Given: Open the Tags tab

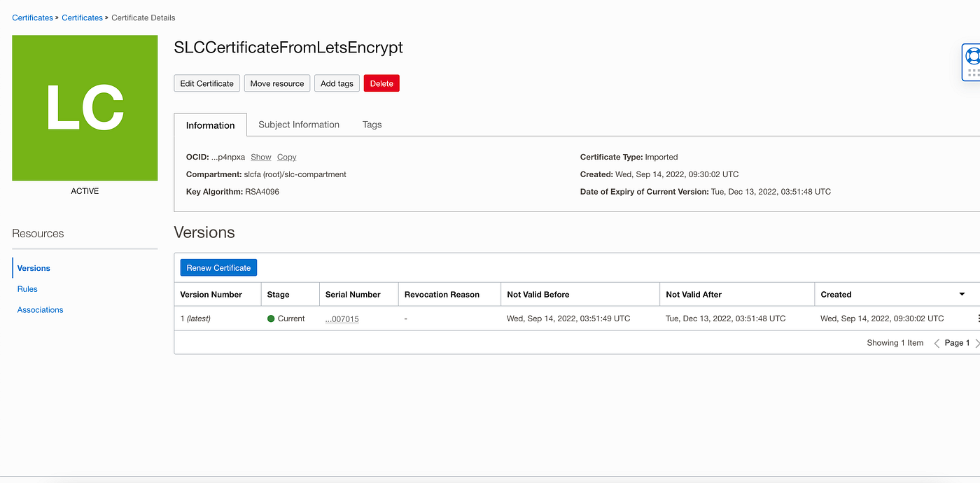Looking at the screenshot, I should [x=372, y=125].
